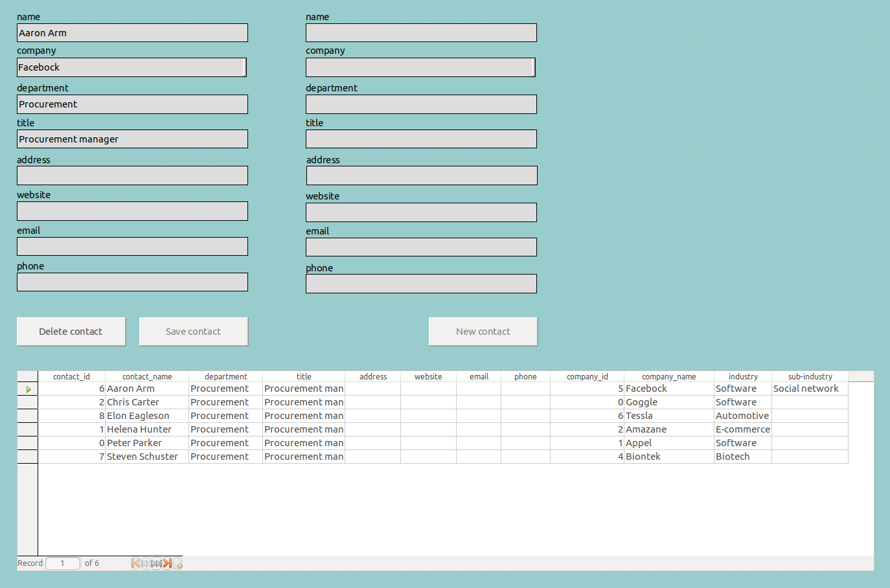Click the address column header in table
This screenshot has width=890, height=588.
(x=373, y=376)
